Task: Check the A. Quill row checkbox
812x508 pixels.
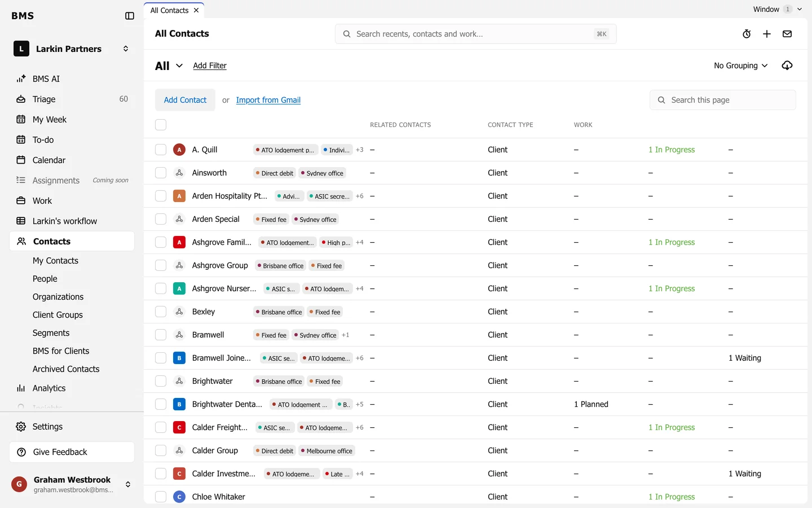Action: pos(161,150)
